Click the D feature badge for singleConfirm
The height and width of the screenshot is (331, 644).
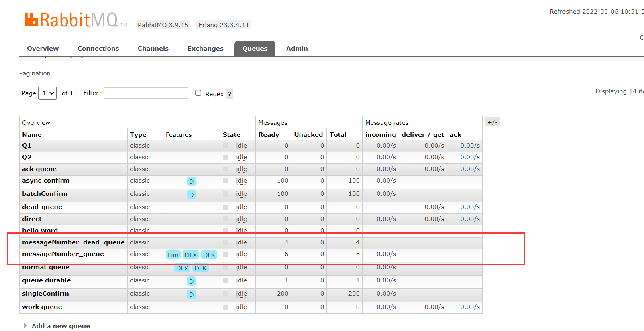click(x=192, y=294)
